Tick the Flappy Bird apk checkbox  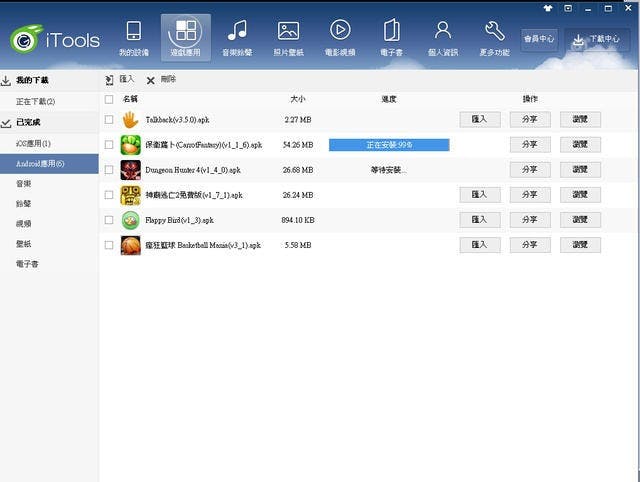[109, 220]
